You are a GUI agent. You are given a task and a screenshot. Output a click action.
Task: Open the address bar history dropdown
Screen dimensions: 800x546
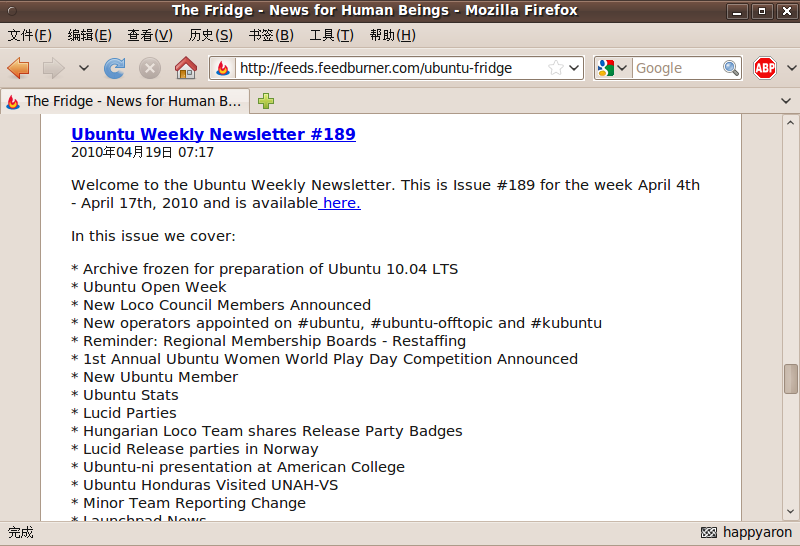(574, 68)
